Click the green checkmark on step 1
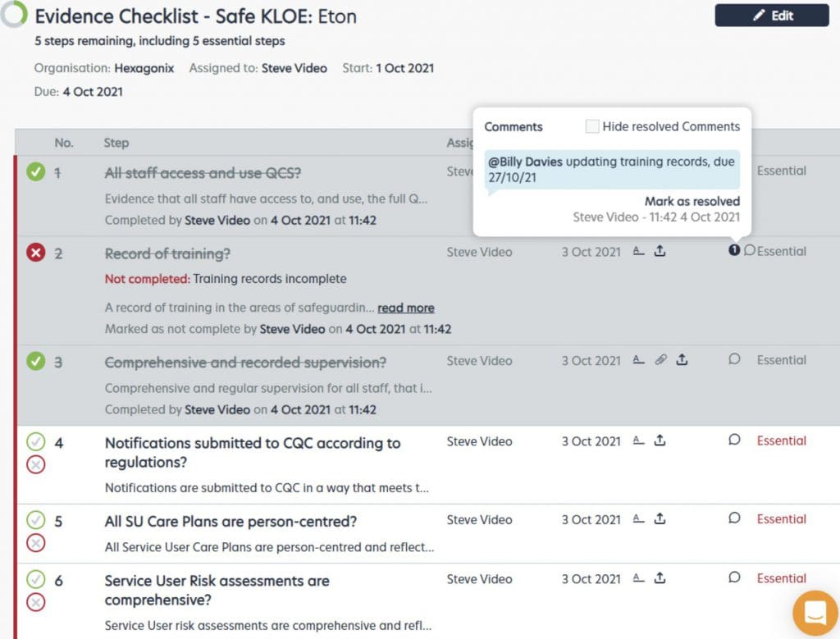This screenshot has width=840, height=639. click(36, 172)
